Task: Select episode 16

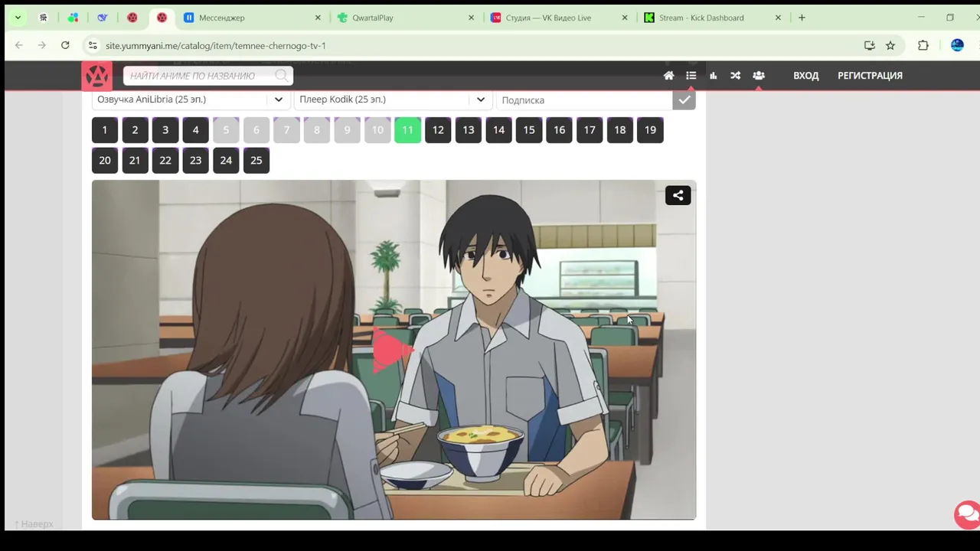Action: click(x=559, y=130)
